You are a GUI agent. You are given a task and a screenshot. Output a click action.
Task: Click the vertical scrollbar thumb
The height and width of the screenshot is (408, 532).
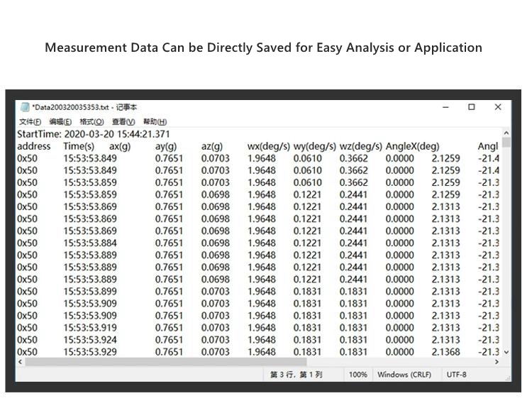[506, 143]
